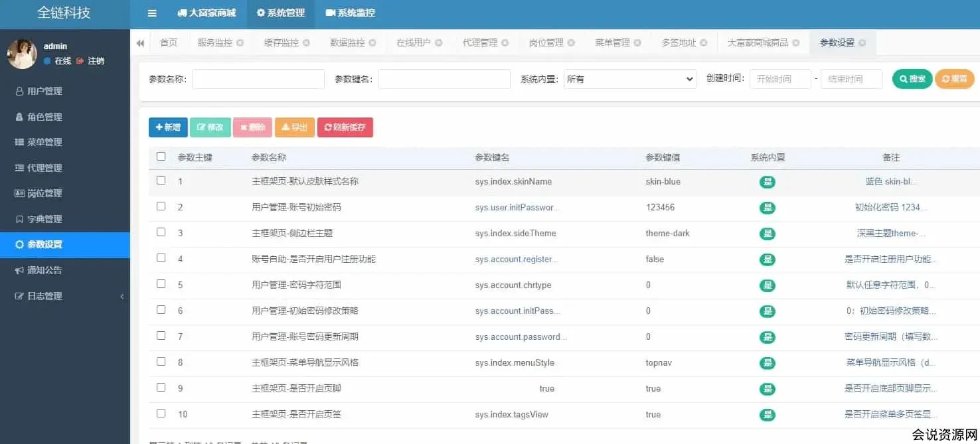Screen dimensions: 980x444
Task: Check the row 8 checkbox for 菜单导航显示风格
Action: 161,362
